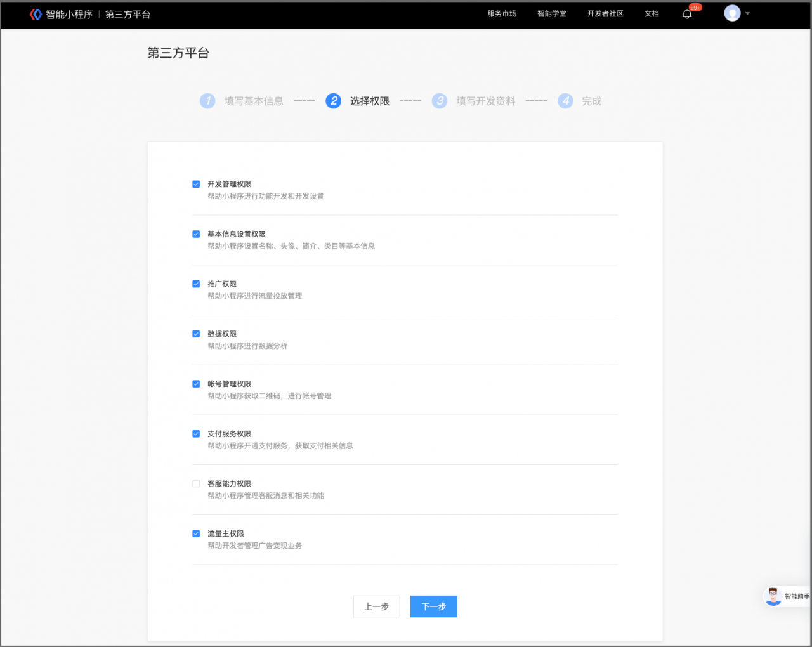Enable 客服能力权限 checkbox
The height and width of the screenshot is (647, 812).
(196, 484)
